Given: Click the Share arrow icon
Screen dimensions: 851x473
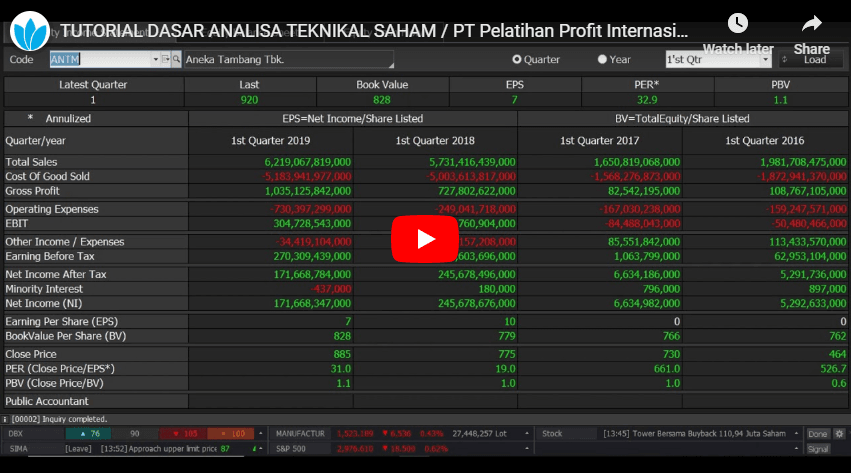Looking at the screenshot, I should 811,24.
